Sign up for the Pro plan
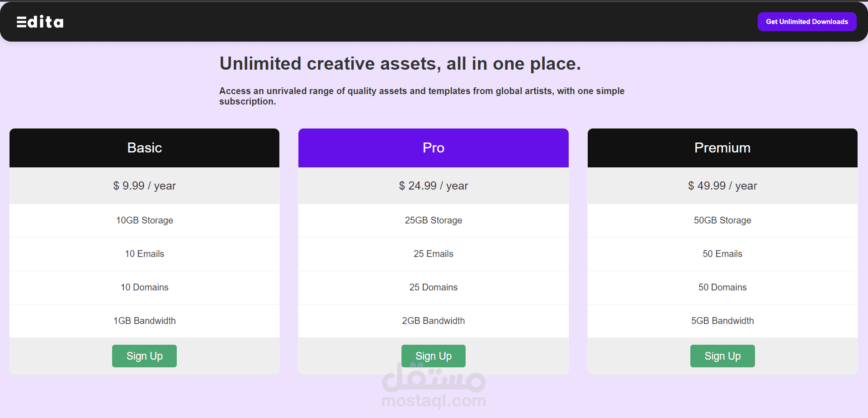The height and width of the screenshot is (418, 868). (433, 356)
